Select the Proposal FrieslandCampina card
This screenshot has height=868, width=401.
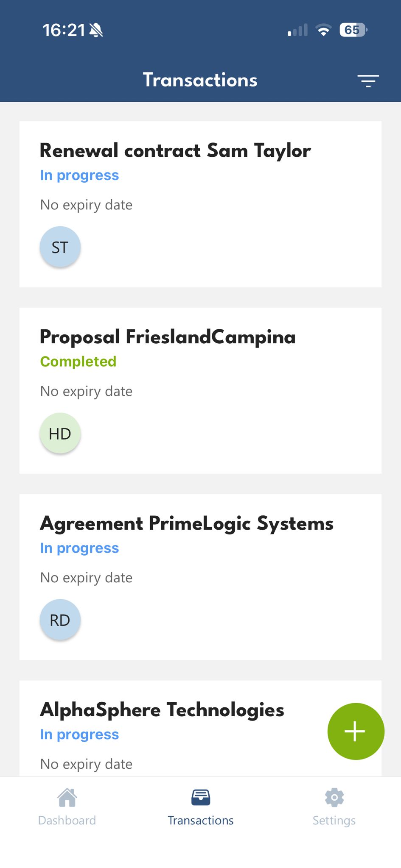pos(167,337)
